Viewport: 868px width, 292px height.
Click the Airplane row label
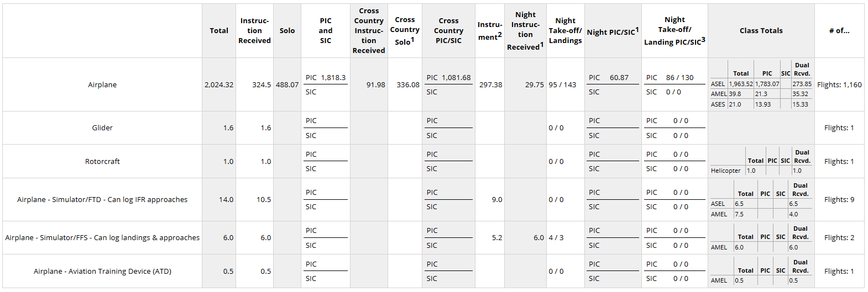pos(102,85)
